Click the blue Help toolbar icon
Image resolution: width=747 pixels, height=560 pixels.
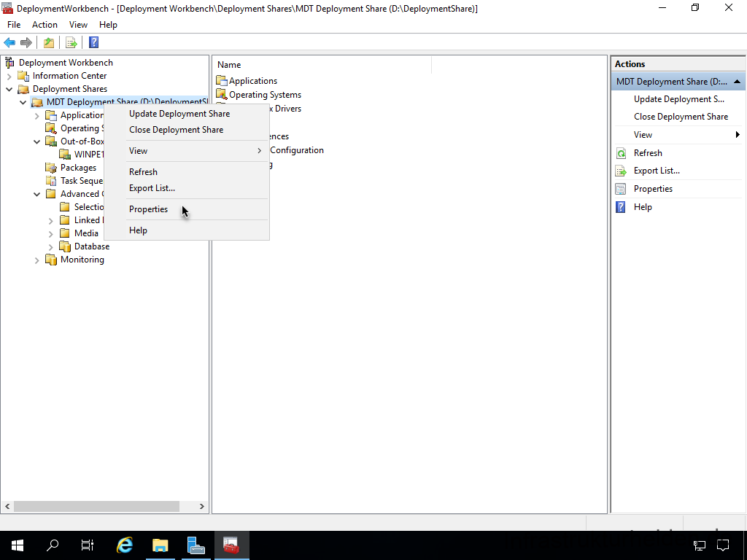[94, 42]
